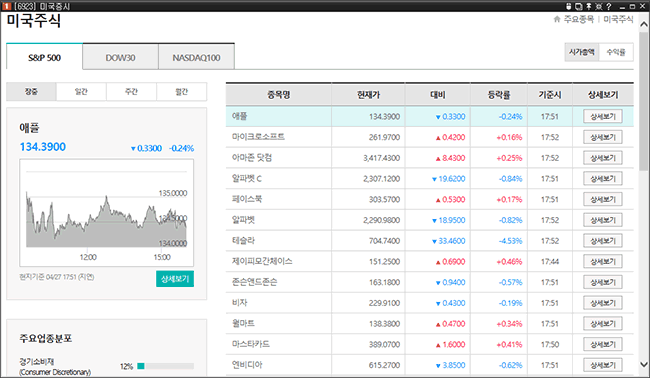This screenshot has width=650, height=378.
Task: Click the window copy icon in title bar
Action: pos(578,6)
